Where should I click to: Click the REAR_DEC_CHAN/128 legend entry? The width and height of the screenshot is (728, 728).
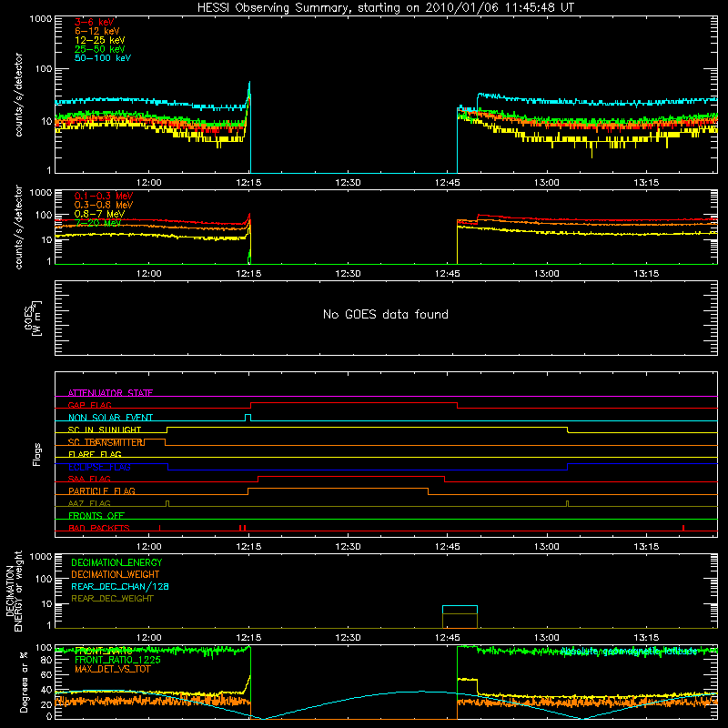tap(120, 586)
